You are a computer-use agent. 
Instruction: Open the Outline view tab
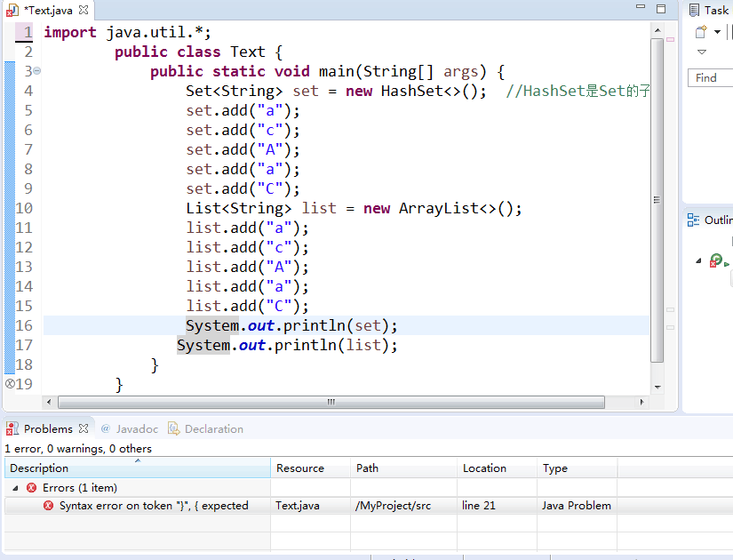click(710, 220)
